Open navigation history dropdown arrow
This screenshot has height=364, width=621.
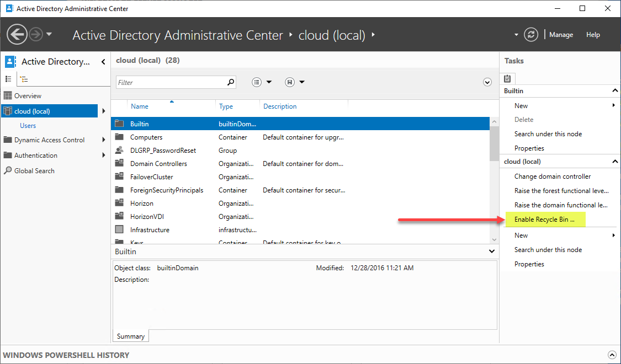click(x=49, y=34)
